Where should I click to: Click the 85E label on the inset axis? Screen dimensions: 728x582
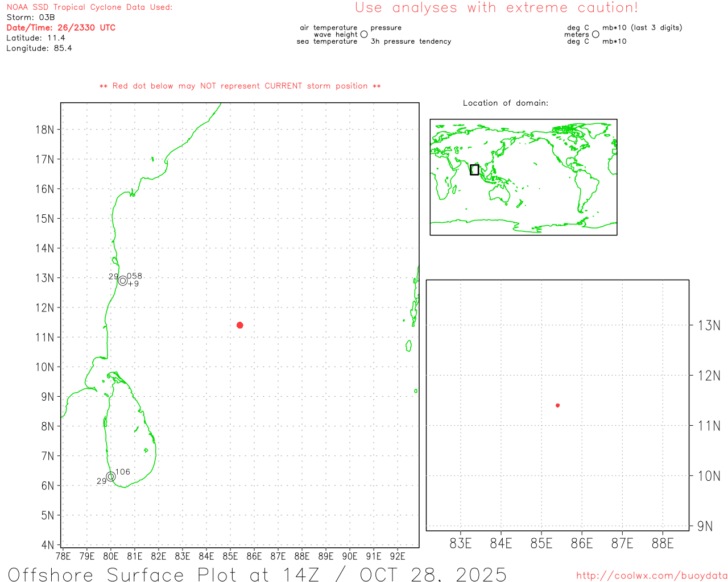541,544
